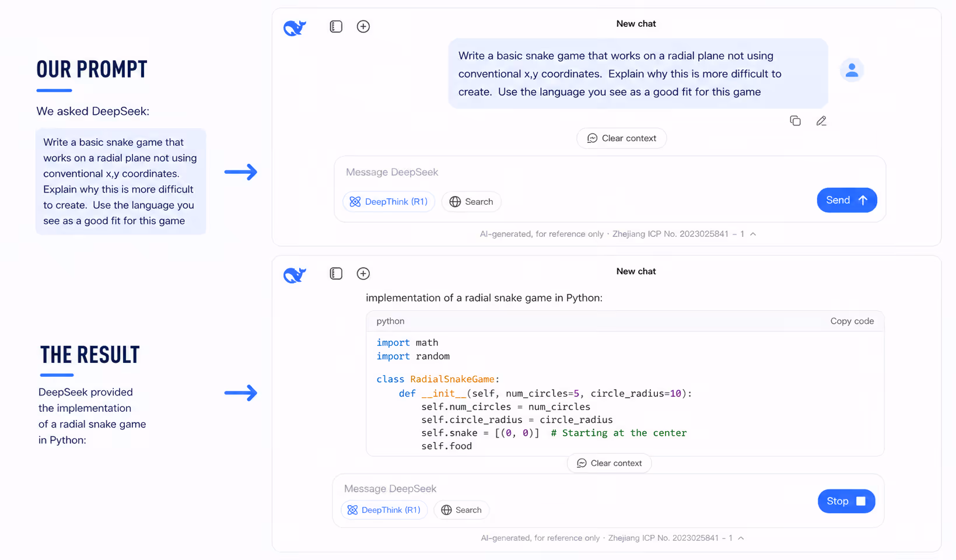
Task: Click the 'def __init__' code line
Action: point(545,394)
